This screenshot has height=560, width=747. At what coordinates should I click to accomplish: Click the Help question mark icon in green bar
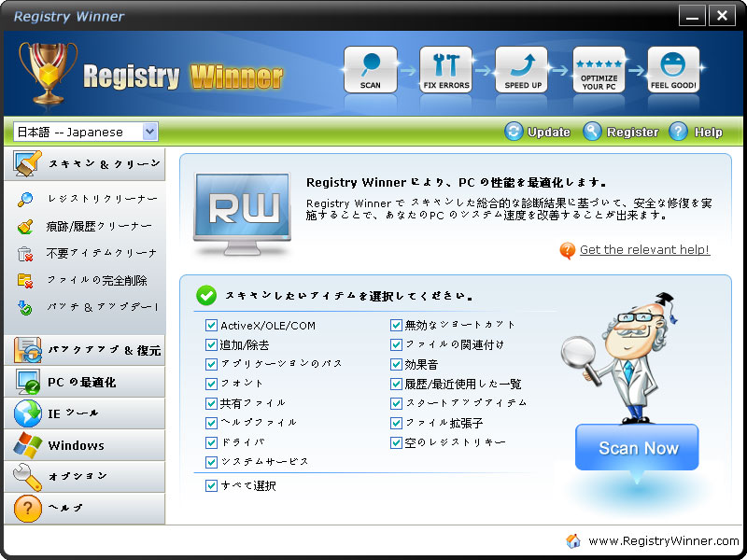coord(678,132)
